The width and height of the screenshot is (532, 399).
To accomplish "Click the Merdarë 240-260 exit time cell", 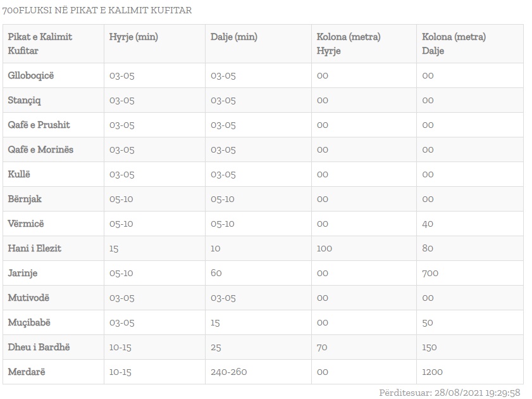I will (x=228, y=372).
